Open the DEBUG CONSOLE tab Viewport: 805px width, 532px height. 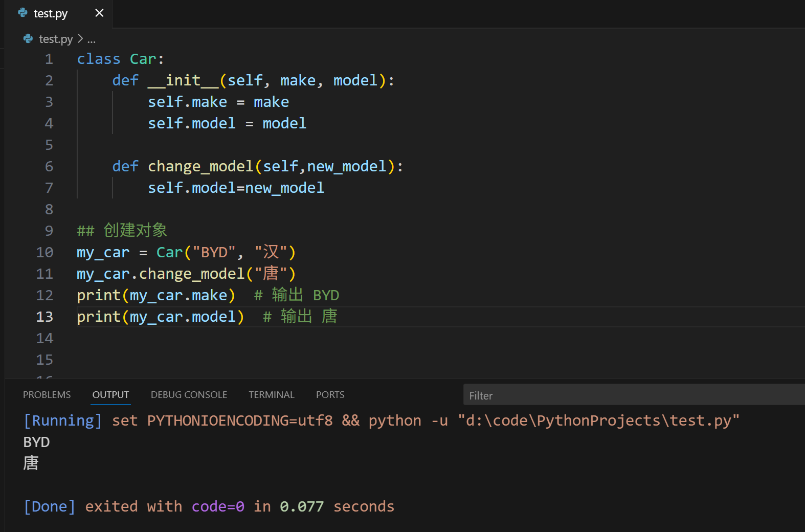coord(189,395)
